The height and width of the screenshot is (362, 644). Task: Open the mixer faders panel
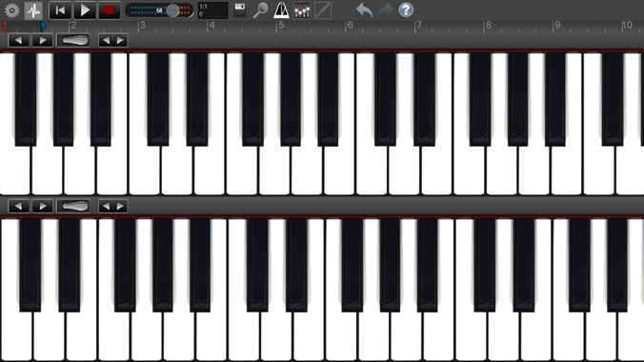[302, 10]
